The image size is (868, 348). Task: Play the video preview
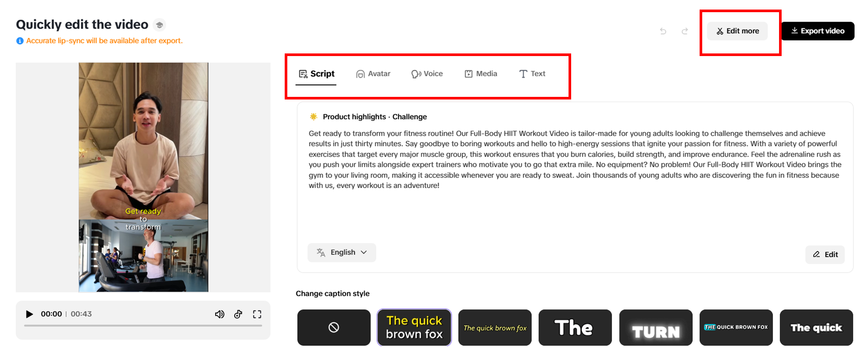(30, 314)
